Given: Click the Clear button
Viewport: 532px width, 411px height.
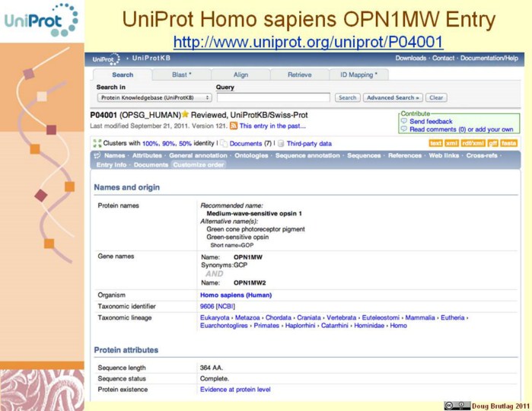Looking at the screenshot, I should tap(436, 97).
